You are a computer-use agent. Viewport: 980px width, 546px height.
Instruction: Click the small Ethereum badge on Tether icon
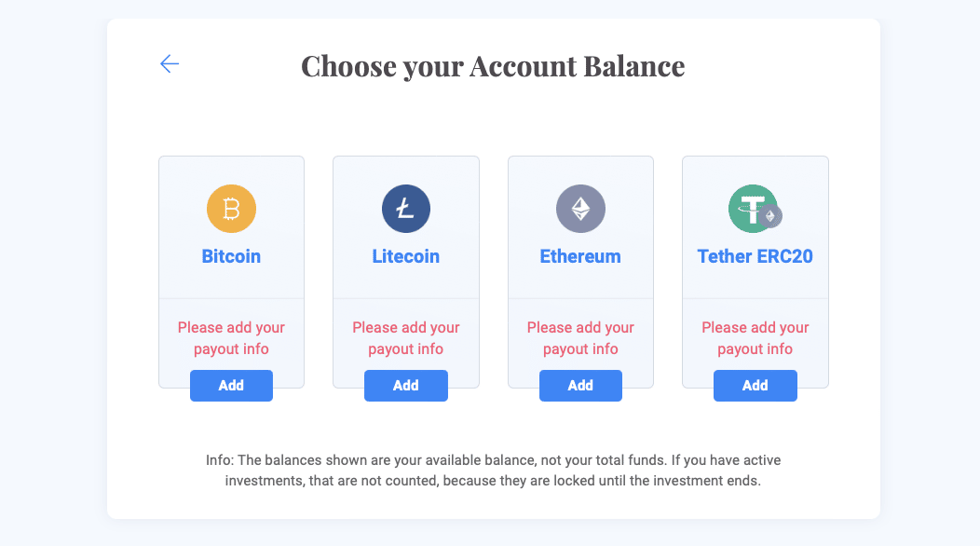click(x=770, y=216)
